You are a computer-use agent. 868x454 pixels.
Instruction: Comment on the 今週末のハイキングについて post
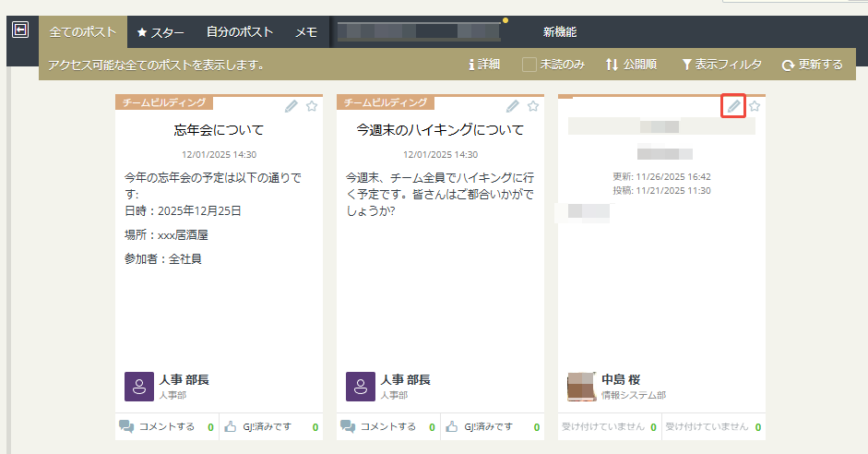(388, 427)
